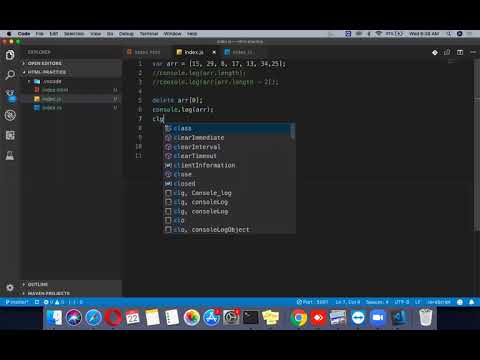Screen dimensions: 480x360
Task: Expand the Open Editors section
Action: pyautogui.click(x=71, y=63)
